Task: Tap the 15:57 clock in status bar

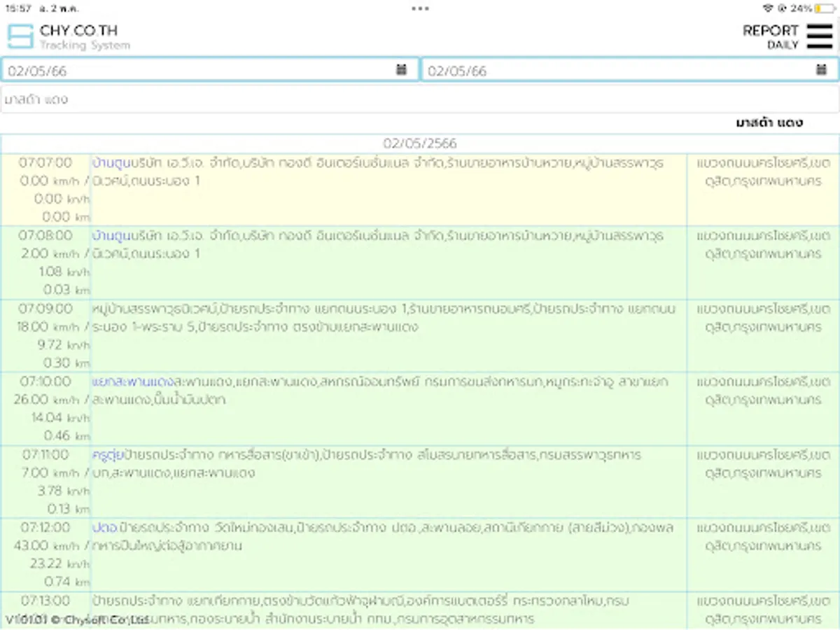Action: (x=17, y=8)
